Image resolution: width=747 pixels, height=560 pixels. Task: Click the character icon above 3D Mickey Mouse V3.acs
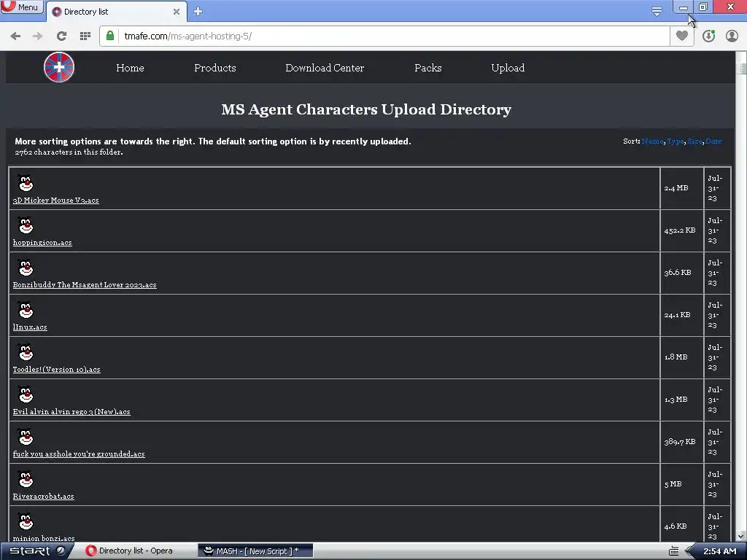click(x=26, y=183)
